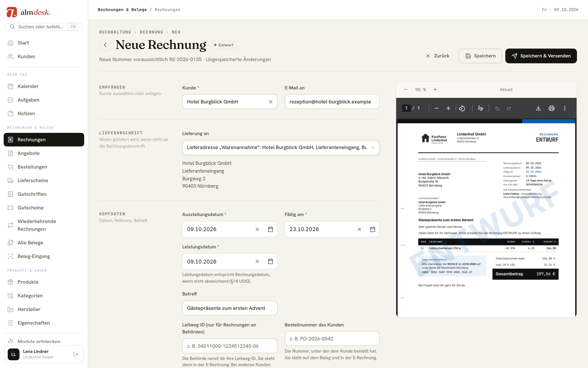Open Kalender in sidebar

click(44, 86)
